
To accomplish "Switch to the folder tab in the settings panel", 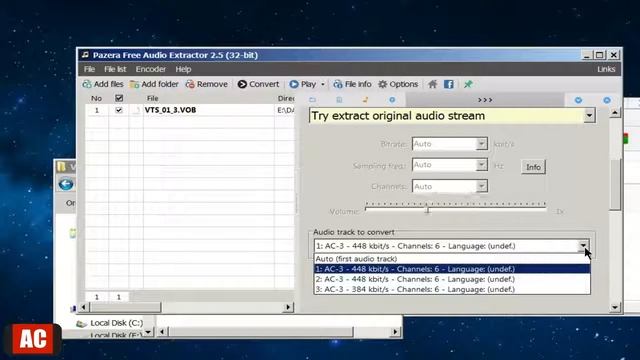I will click(313, 100).
